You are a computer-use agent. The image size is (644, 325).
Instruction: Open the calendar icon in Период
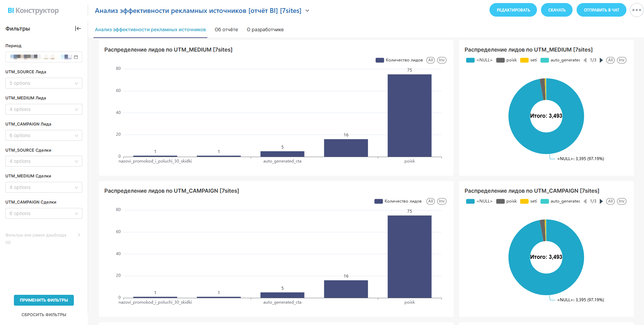point(76,57)
